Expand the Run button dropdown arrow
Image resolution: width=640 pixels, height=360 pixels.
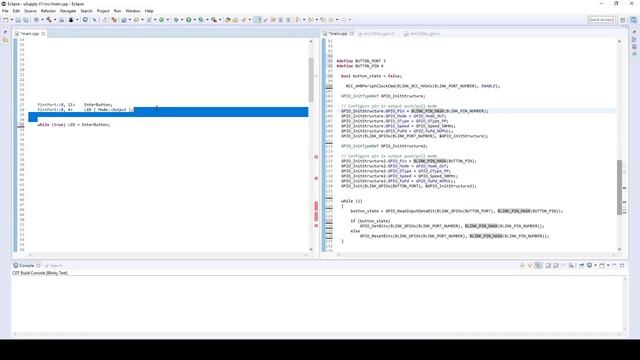click(195, 20)
